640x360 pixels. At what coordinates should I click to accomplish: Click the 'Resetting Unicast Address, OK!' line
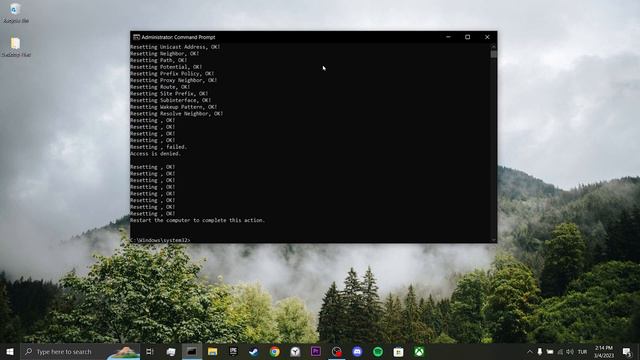(x=176, y=47)
